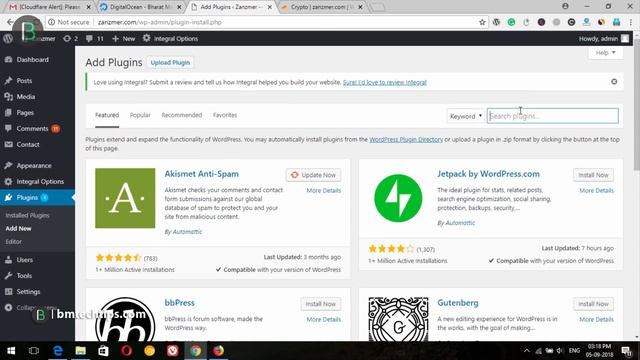Open Integral Options in sidebar
This screenshot has width=640, height=360.
tap(40, 182)
